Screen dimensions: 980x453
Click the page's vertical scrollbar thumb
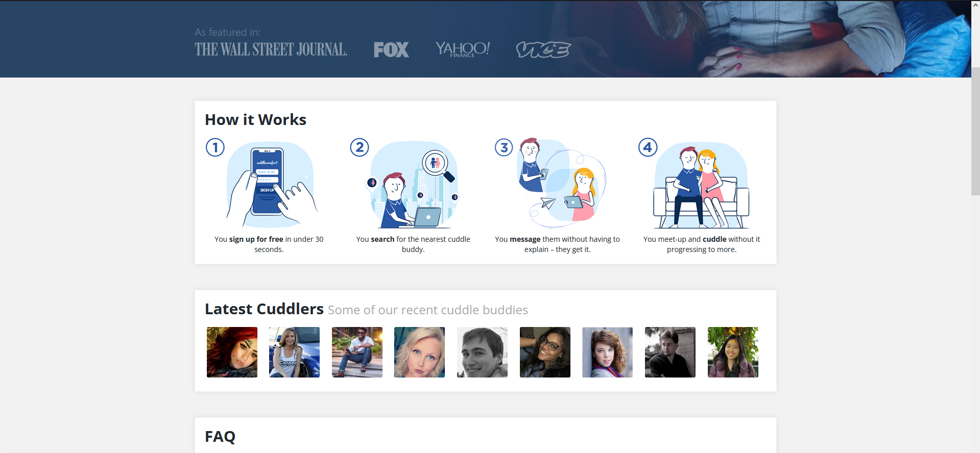pyautogui.click(x=975, y=131)
